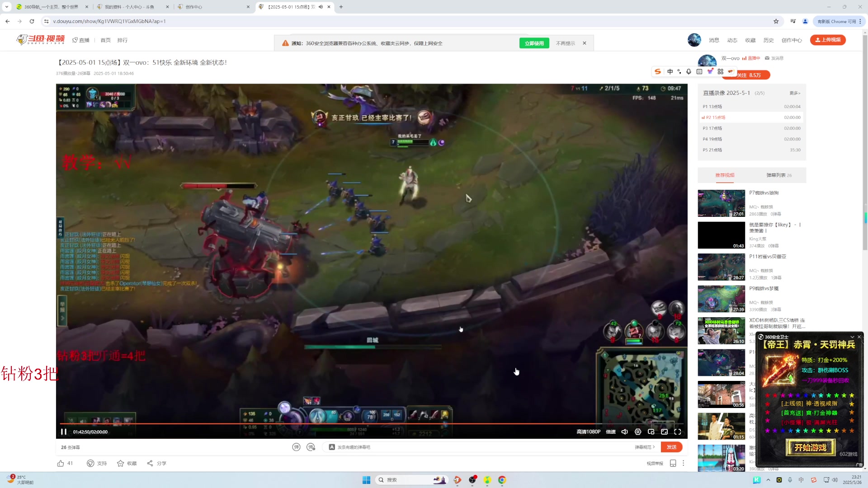Viewport: 868px width, 488px height.
Task: Play episode P3 17点场
Action: (751, 128)
